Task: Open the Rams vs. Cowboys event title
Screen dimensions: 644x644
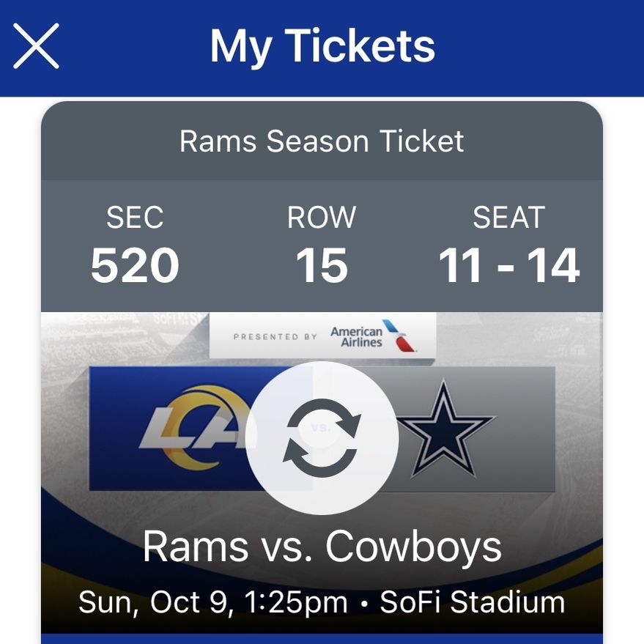Action: [322, 547]
